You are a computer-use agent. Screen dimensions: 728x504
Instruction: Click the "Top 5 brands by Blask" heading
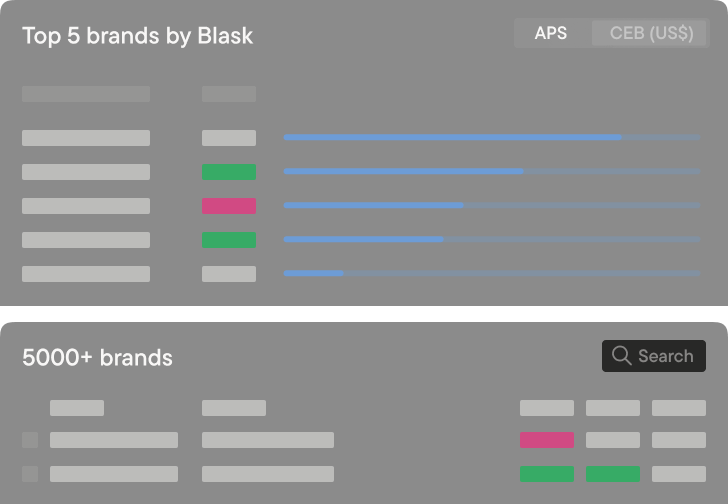click(138, 36)
